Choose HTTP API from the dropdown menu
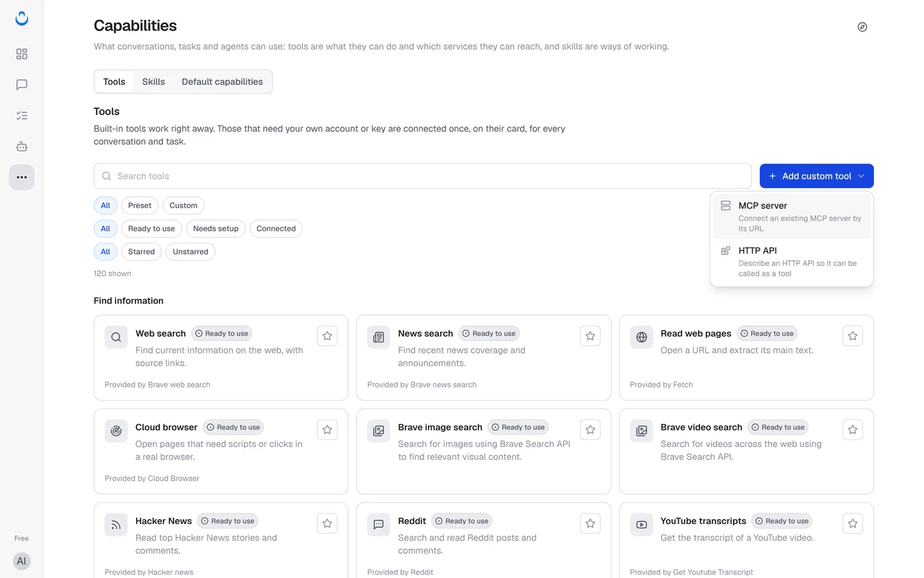 coord(792,261)
